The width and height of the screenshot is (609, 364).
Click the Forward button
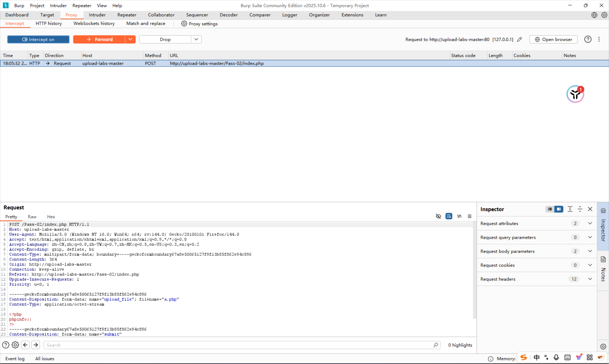99,39
